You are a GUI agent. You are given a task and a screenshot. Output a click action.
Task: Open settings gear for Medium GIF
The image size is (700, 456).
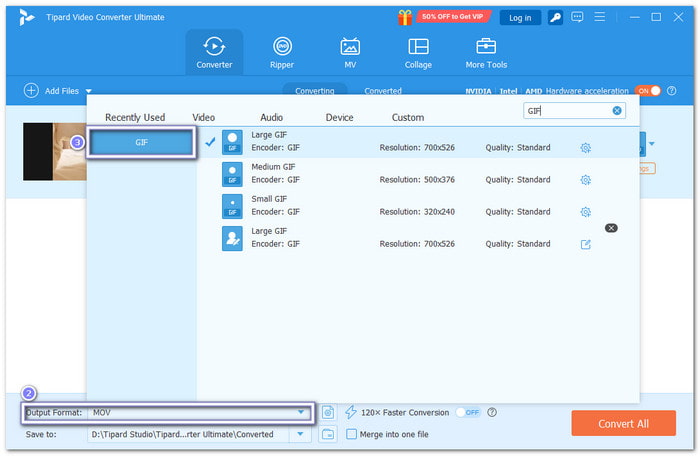pos(586,180)
